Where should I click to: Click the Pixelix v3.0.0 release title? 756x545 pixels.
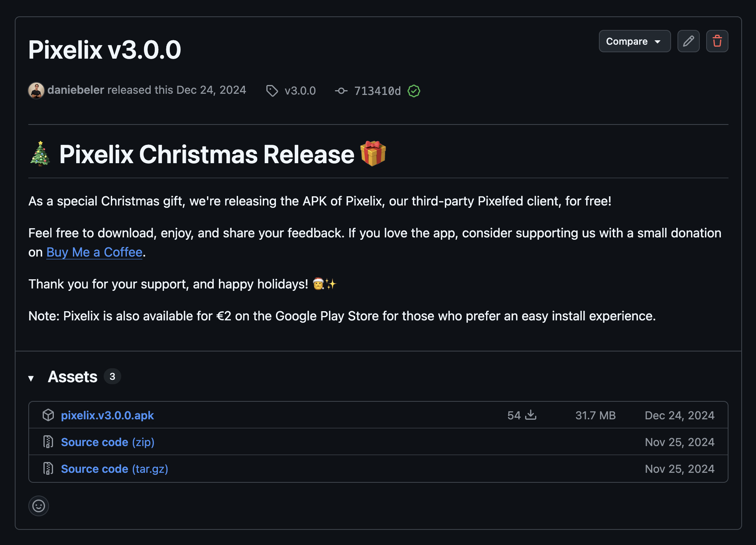104,50
